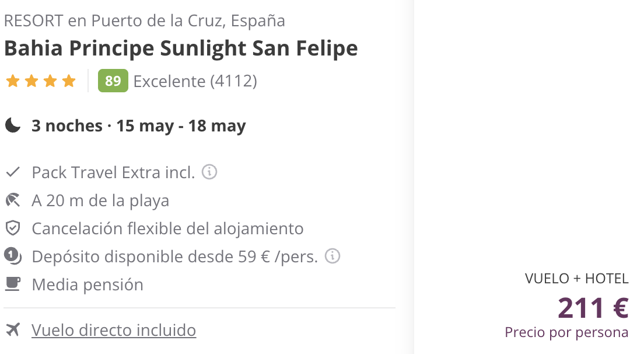
Task: Click the four-star hotel rating
Action: click(41, 81)
